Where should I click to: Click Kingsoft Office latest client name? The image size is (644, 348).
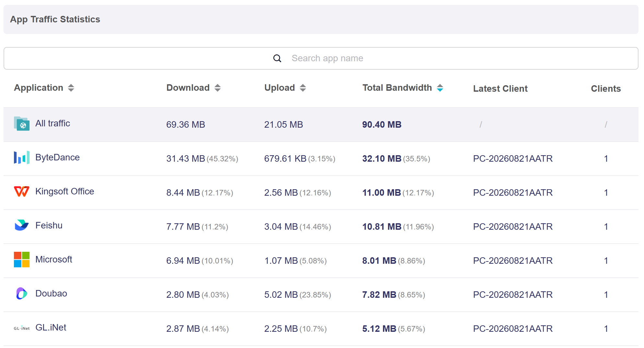point(513,193)
